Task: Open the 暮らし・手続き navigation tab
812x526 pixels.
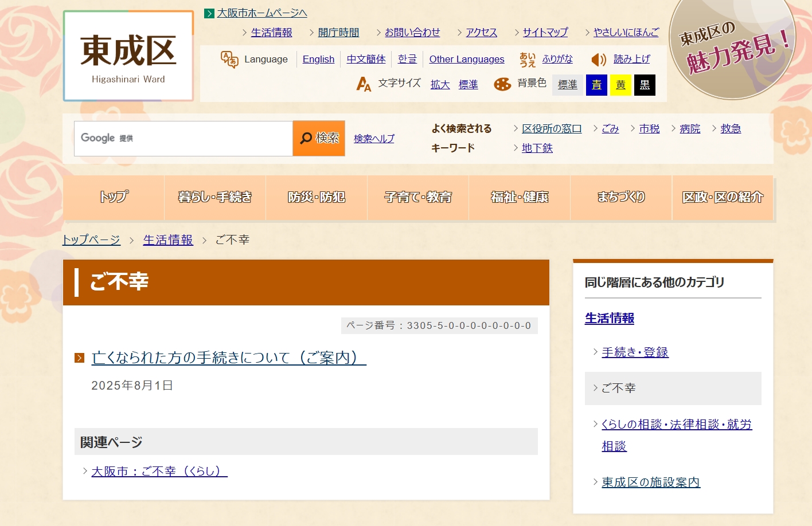Action: point(215,197)
